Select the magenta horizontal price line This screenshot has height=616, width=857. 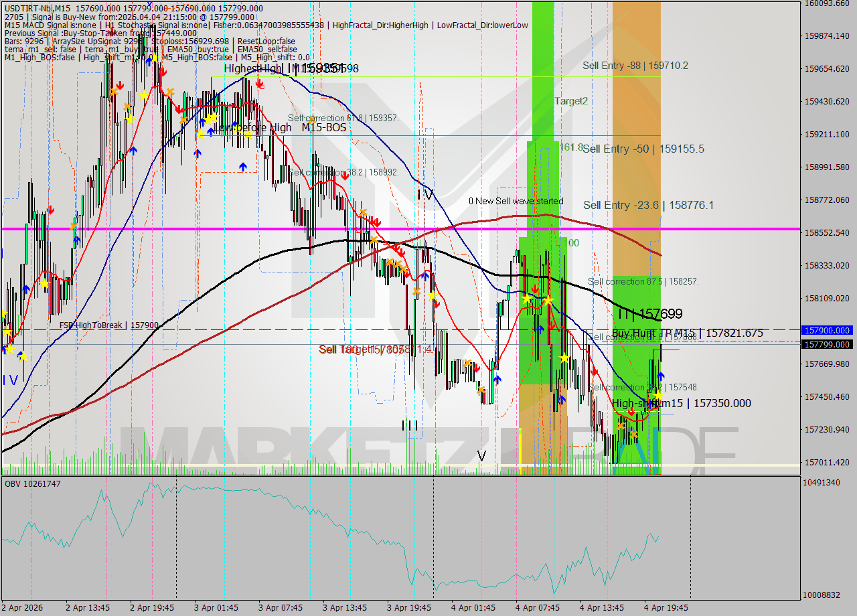coord(268,230)
